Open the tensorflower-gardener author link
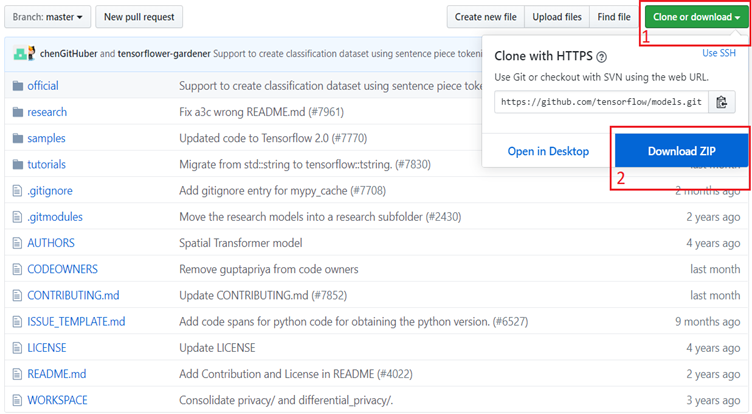This screenshot has height=414, width=752. pyautogui.click(x=164, y=54)
